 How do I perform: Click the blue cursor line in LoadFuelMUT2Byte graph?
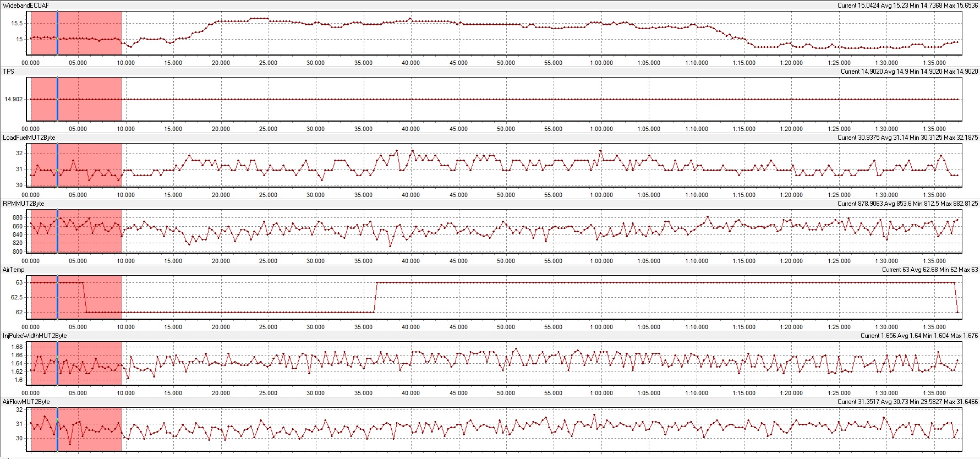coord(57,165)
